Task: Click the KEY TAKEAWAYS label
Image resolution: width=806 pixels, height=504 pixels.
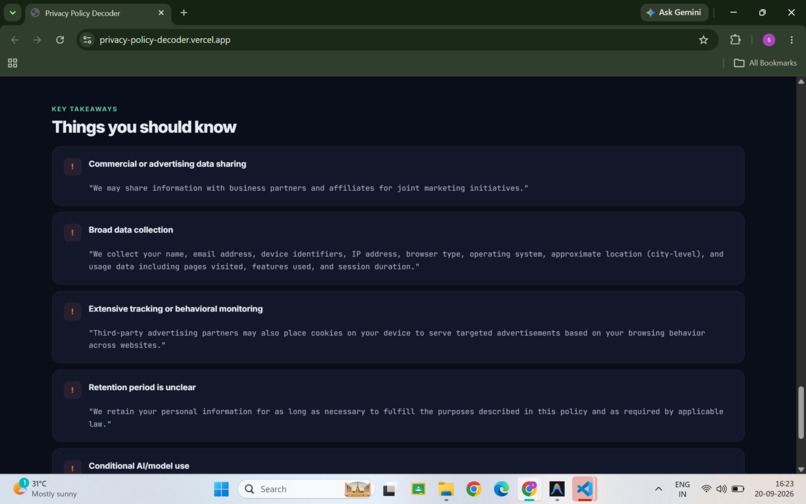Action: (84, 109)
